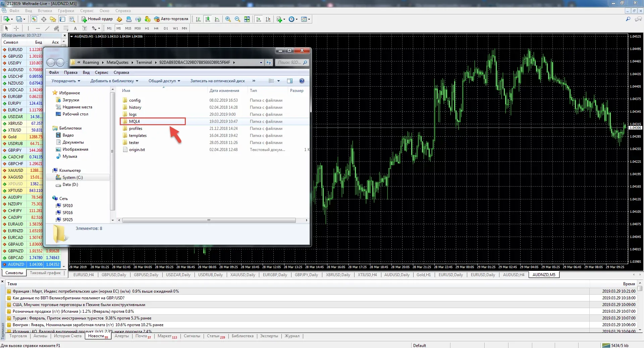Zoom out of the chart
This screenshot has width=644, height=348.
[237, 19]
